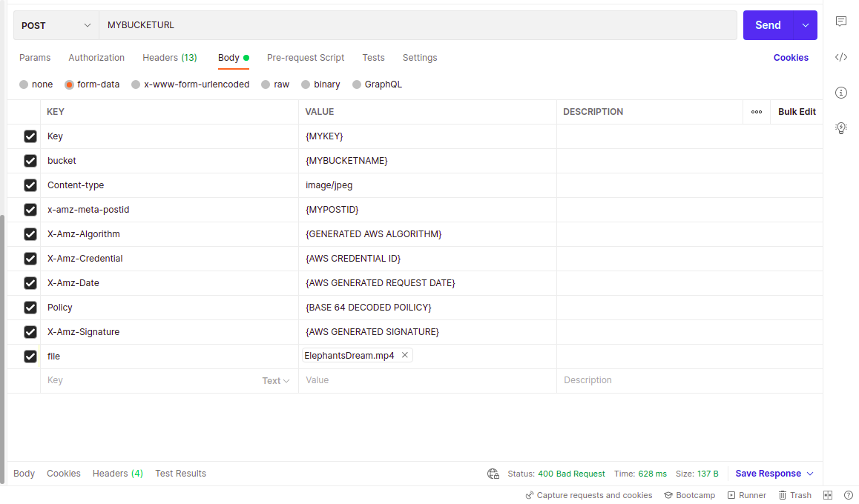The width and height of the screenshot is (859, 504).
Task: Click Bulk Edit
Action: 797,112
